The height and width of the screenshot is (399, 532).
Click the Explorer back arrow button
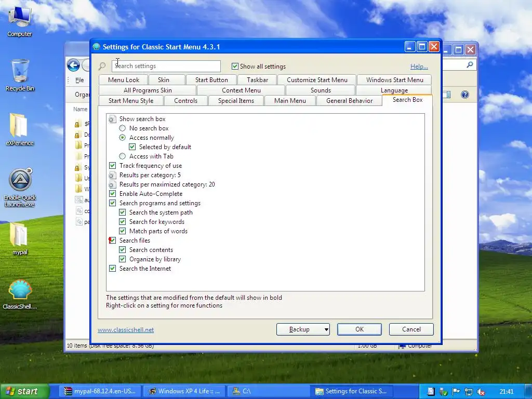coord(73,65)
